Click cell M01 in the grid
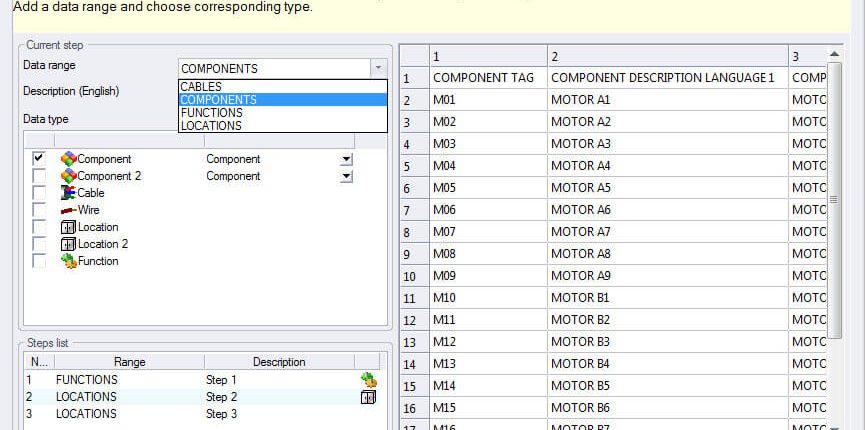This screenshot has height=430, width=865. click(x=488, y=100)
